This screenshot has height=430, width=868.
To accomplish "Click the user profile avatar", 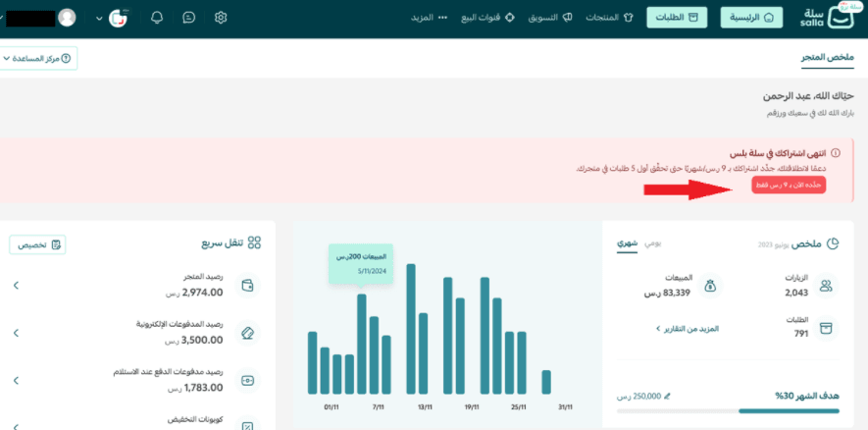I will (x=67, y=18).
